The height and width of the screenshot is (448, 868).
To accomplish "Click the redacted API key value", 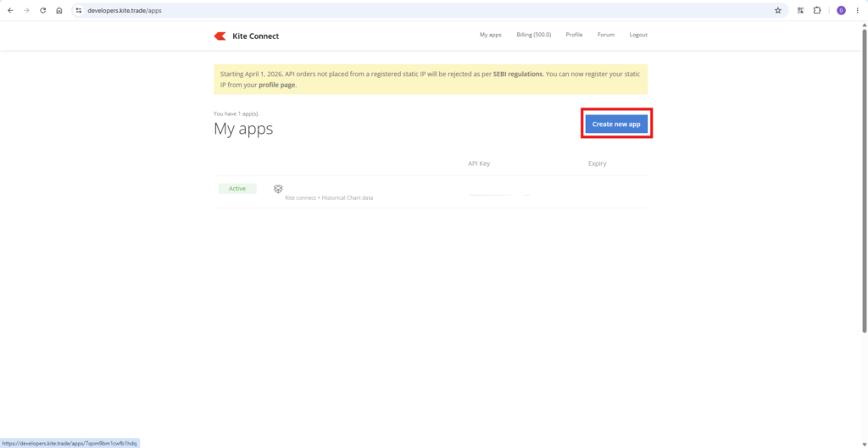I will coord(498,195).
